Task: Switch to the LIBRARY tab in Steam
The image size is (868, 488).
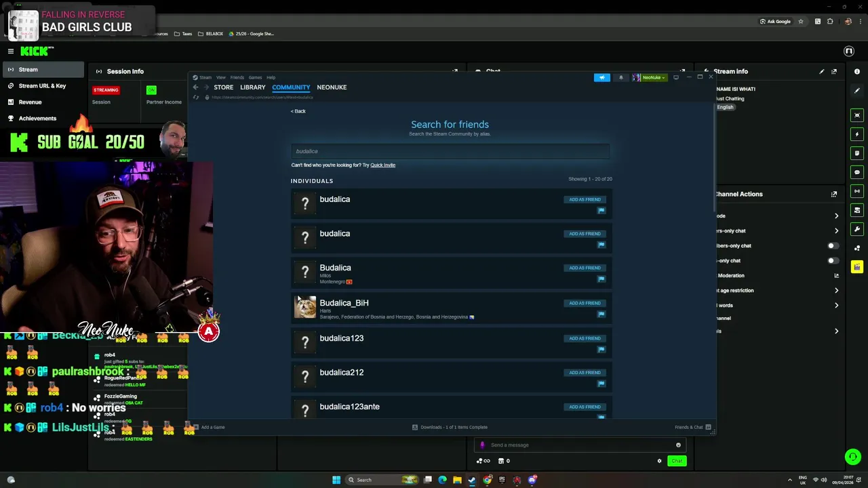Action: (253, 87)
